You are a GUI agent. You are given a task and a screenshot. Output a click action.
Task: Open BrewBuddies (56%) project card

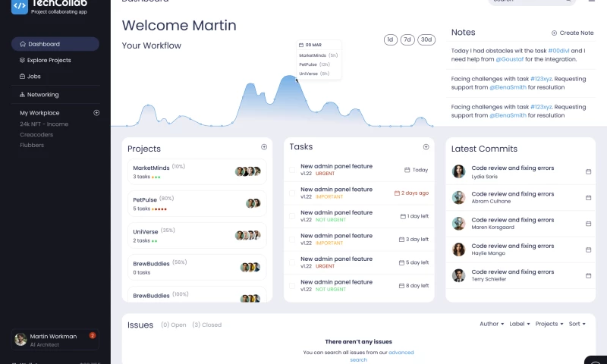pos(197,267)
